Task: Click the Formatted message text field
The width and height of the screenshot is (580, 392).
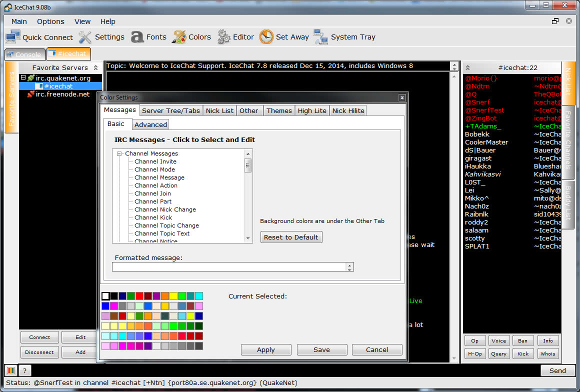Action: click(x=229, y=267)
